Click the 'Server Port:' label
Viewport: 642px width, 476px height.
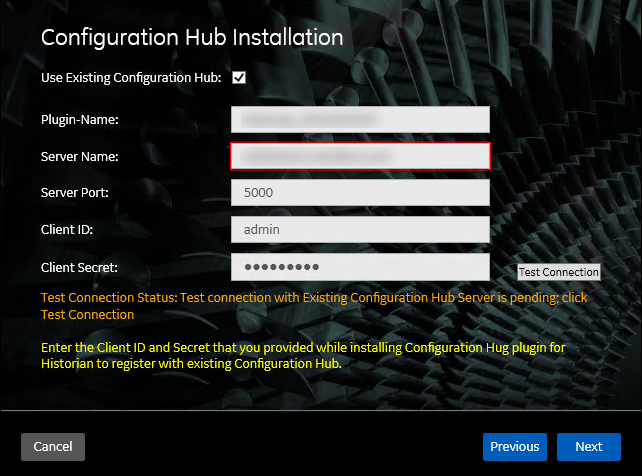75,193
